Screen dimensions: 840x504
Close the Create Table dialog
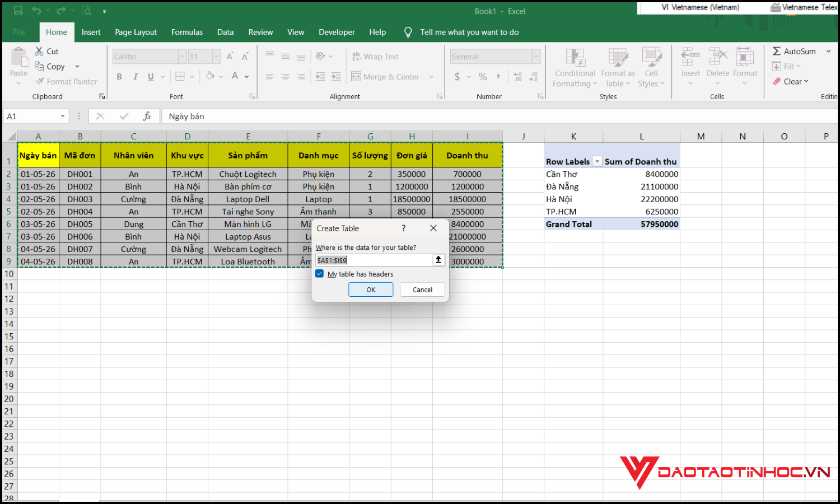click(433, 228)
